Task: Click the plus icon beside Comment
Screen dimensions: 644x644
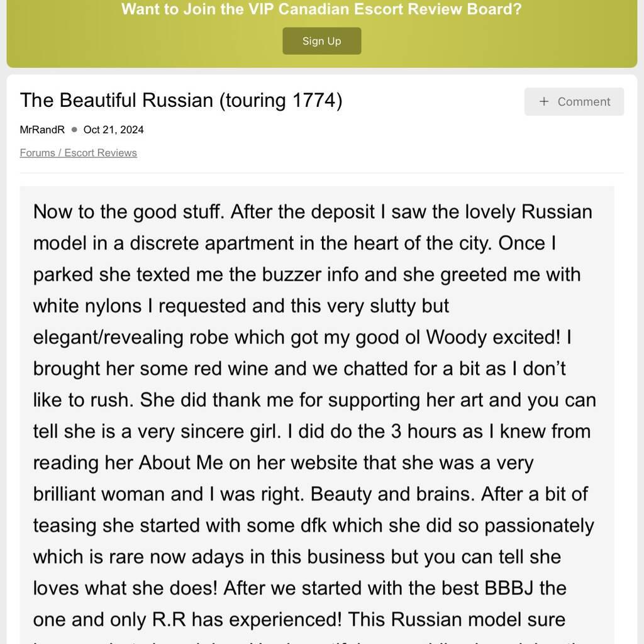Action: click(544, 102)
